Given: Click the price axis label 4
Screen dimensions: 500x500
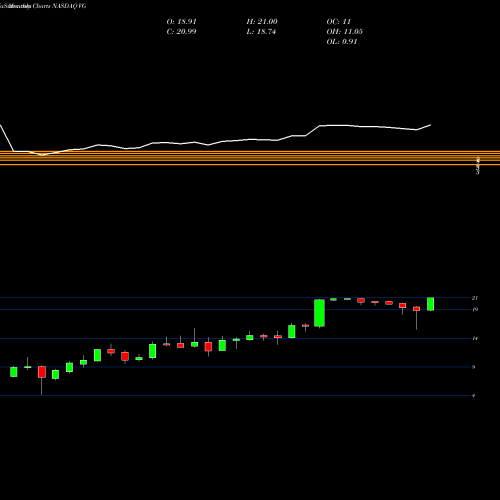Looking at the screenshot, I should [x=474, y=396].
